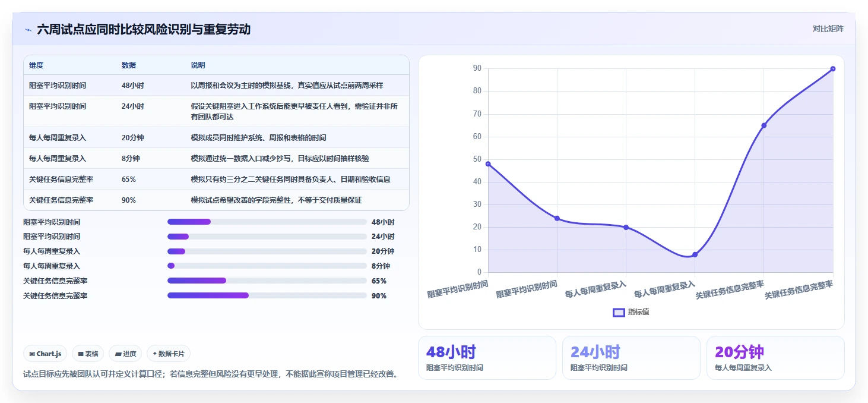Click the description starting 模拟通过统一数据入口减少抄写
868x403 pixels.
[x=280, y=159]
